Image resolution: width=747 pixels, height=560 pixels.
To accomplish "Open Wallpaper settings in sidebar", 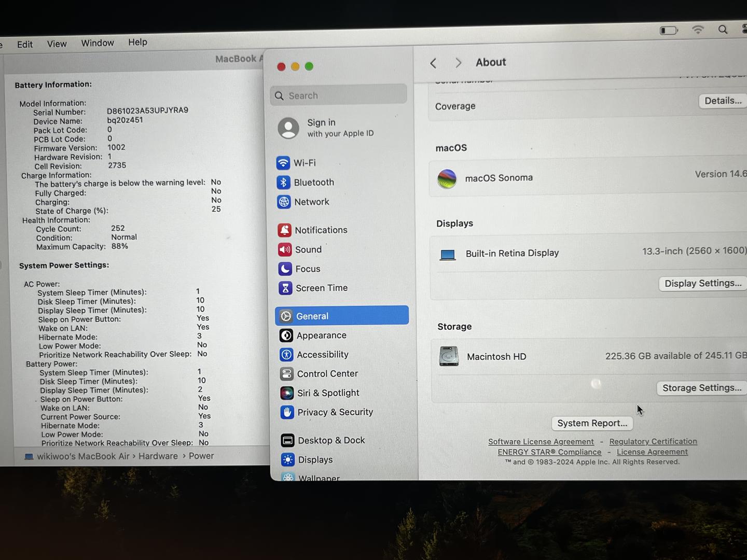I will (311, 477).
